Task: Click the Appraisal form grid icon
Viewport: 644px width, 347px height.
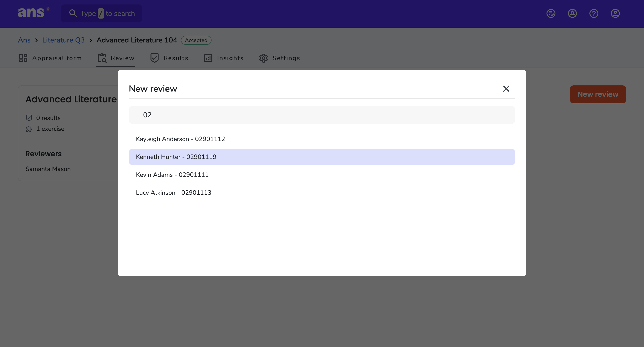Action: click(23, 58)
